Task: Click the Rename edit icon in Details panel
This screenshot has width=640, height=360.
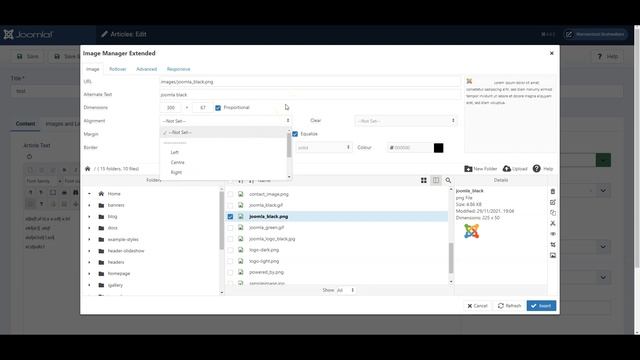Action: pos(553,202)
